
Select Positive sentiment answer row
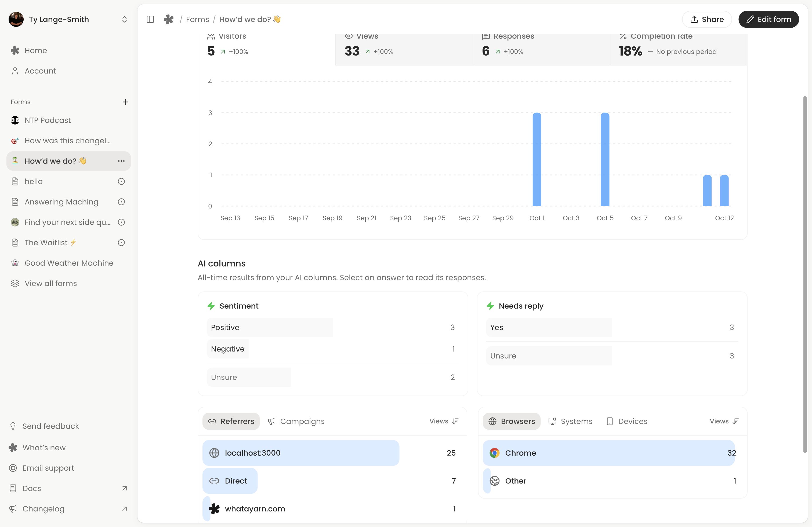(333, 328)
